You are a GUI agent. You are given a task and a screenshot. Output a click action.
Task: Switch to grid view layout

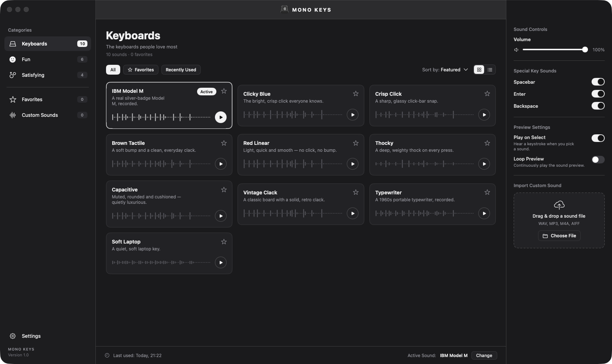479,70
